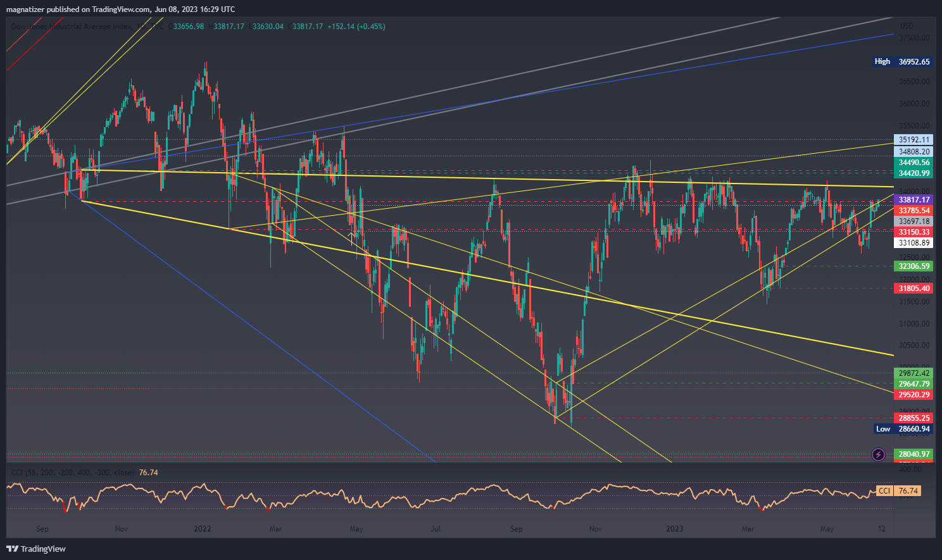The width and height of the screenshot is (942, 560).
Task: Select the green 34490.56 price label
Action: (x=914, y=163)
